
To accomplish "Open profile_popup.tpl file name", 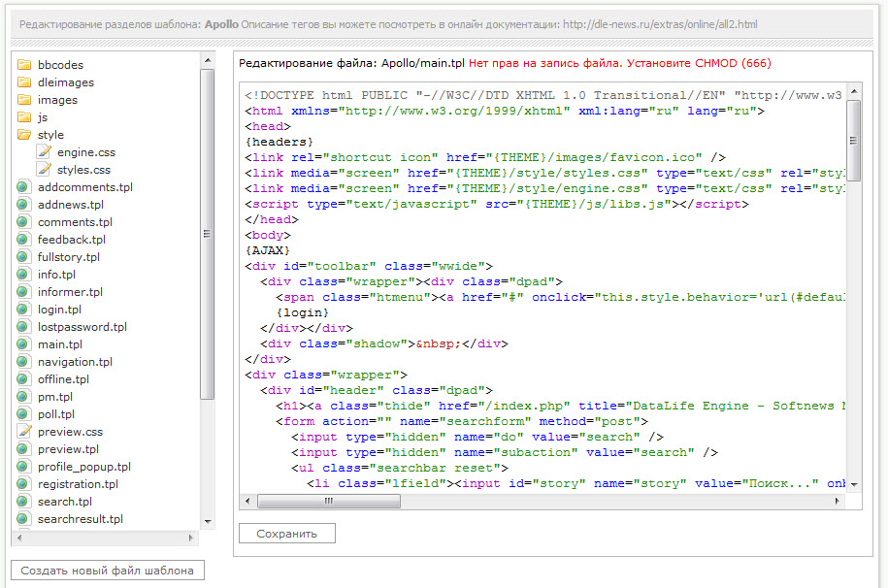I will click(x=84, y=467).
